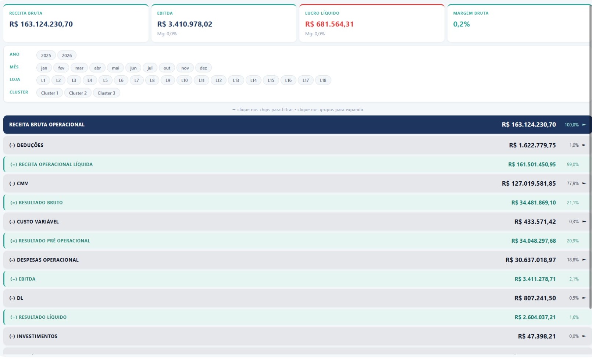The height and width of the screenshot is (364, 592).
Task: Select the jan month chip
Action: click(x=44, y=68)
